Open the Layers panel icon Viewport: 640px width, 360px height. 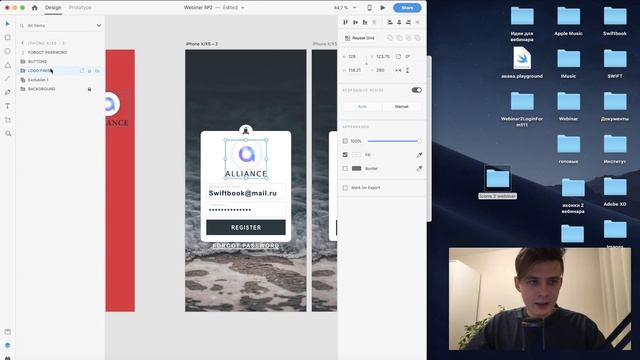point(8,345)
